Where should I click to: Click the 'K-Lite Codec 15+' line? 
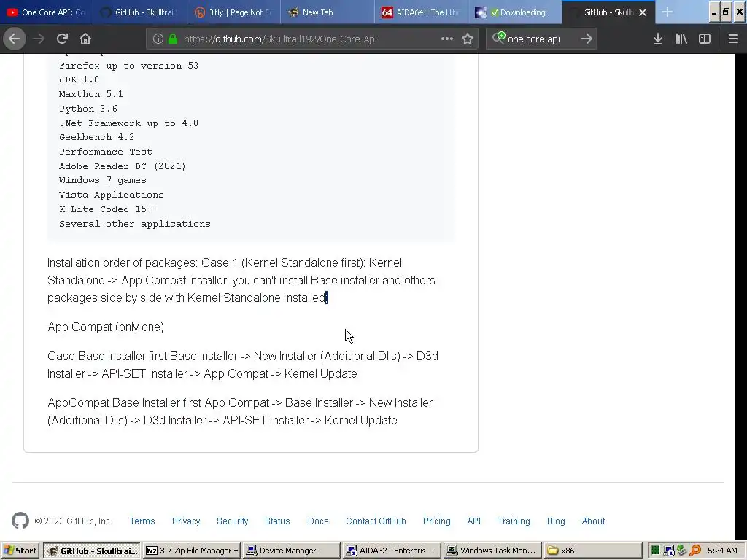pyautogui.click(x=106, y=209)
